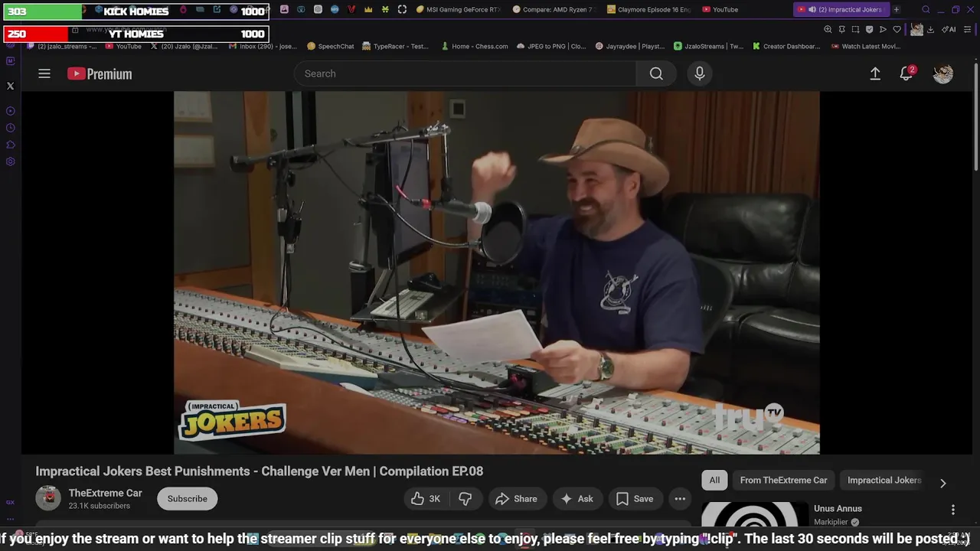Viewport: 980px width, 551px height.
Task: Open the browser AI assistant
Action: pyautogui.click(x=949, y=29)
